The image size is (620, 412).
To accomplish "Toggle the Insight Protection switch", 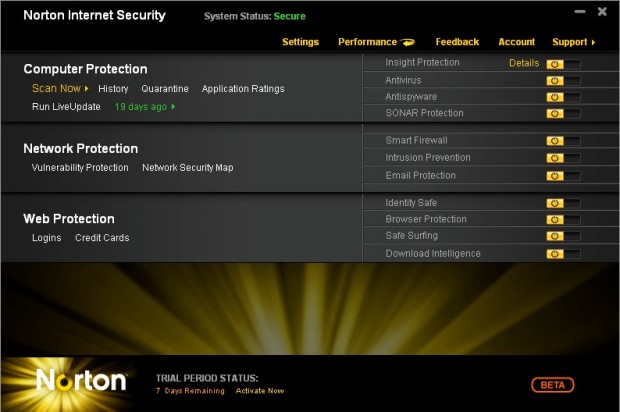I will (x=563, y=64).
